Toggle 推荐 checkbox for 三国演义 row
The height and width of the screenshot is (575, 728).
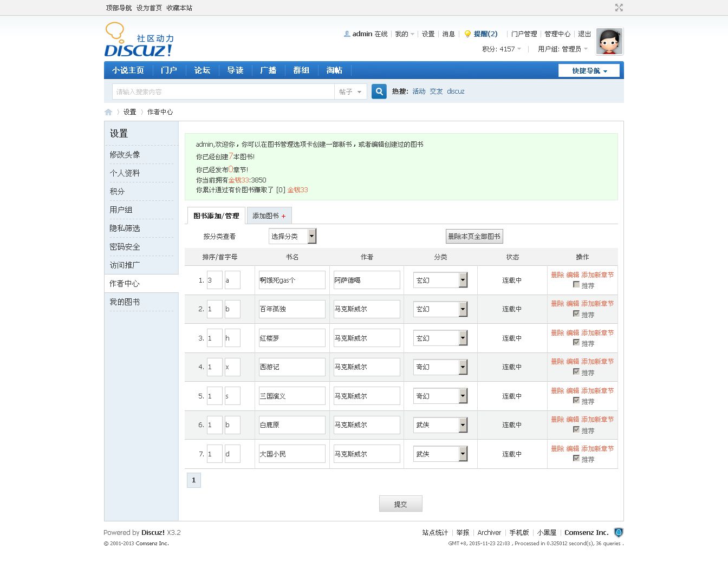[576, 401]
